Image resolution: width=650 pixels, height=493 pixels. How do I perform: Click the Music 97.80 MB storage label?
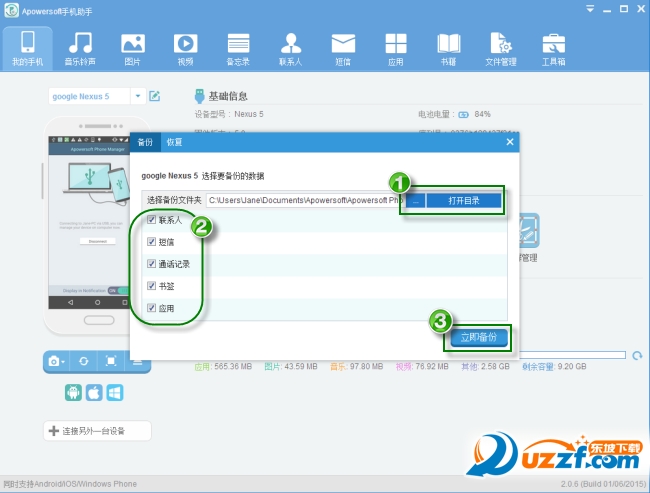[357, 367]
